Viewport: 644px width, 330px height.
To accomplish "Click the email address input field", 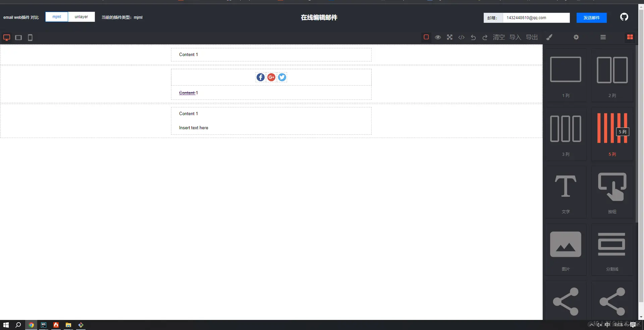I will [x=536, y=18].
